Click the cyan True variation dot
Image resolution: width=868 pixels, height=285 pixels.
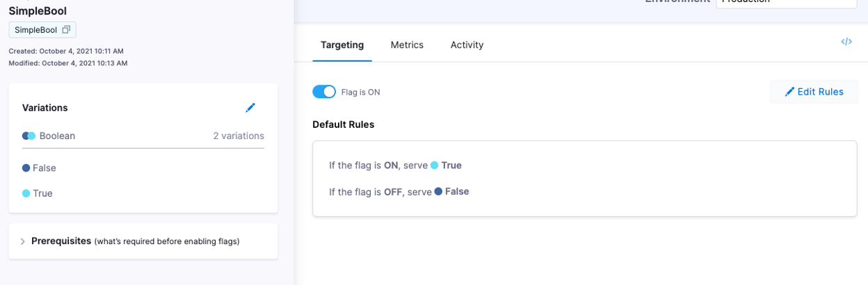pyautogui.click(x=26, y=193)
